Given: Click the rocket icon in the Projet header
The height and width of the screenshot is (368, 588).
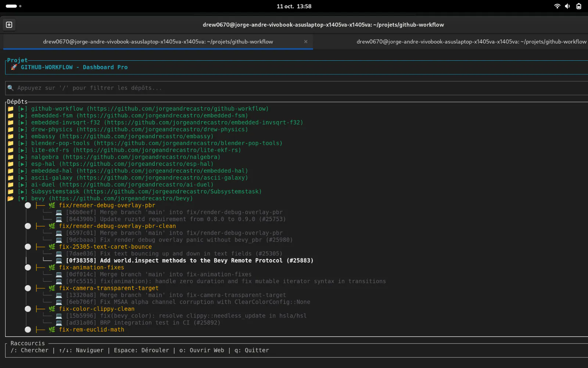Looking at the screenshot, I should (x=14, y=67).
